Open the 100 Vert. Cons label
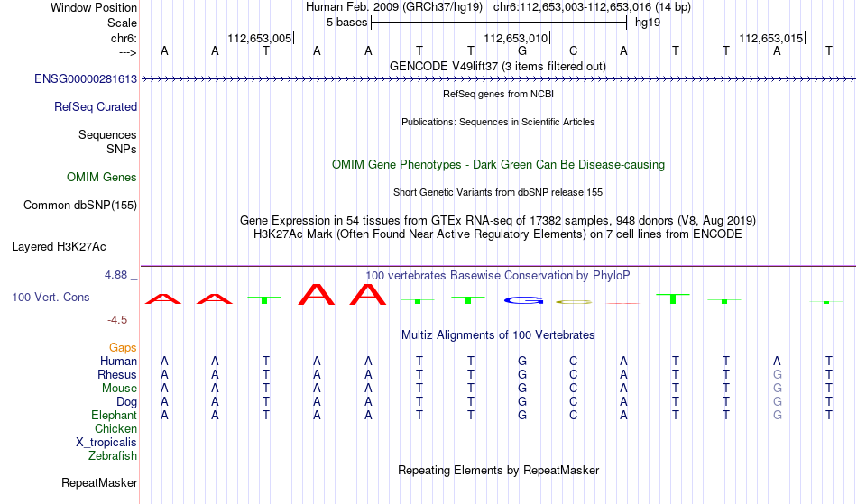Screen dimensions: 857x504 pos(51,297)
